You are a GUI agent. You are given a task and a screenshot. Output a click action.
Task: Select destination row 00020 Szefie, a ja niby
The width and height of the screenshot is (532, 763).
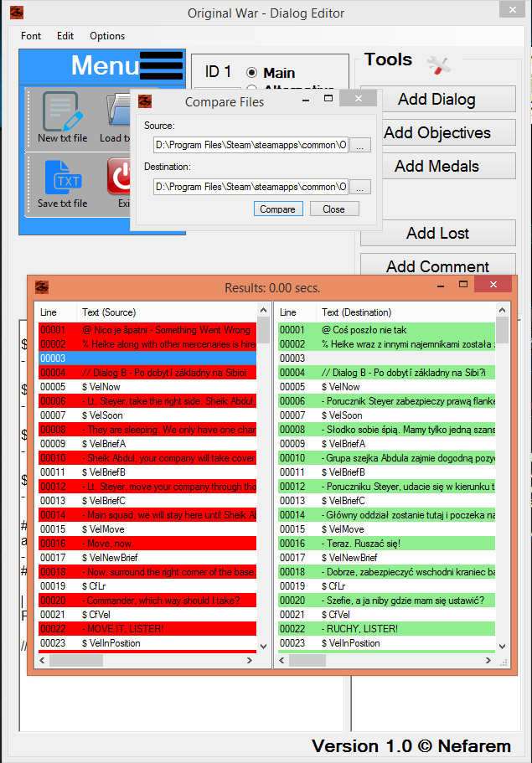[386, 601]
